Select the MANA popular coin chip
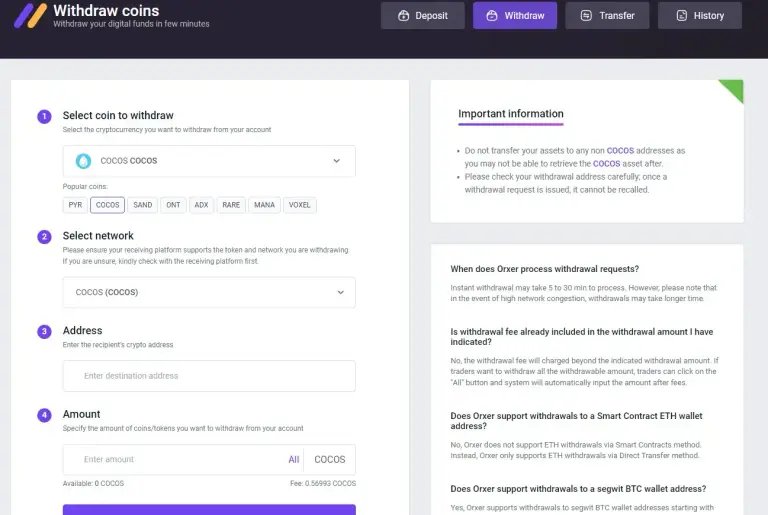Image resolution: width=768 pixels, height=515 pixels. pos(264,205)
